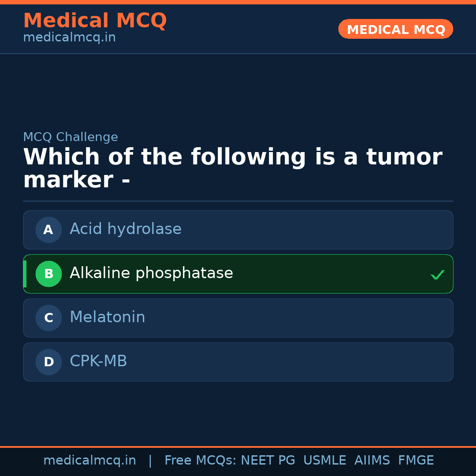Open the USMLE section in footer

coord(325,460)
